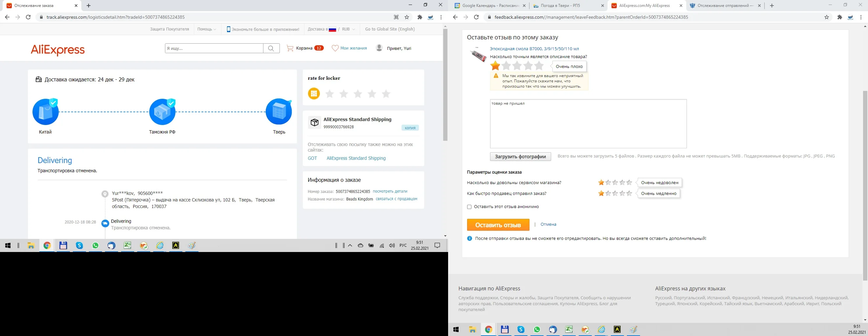The width and height of the screenshot is (868, 336).
Task: Set fifth star for product description accuracy
Action: 539,66
